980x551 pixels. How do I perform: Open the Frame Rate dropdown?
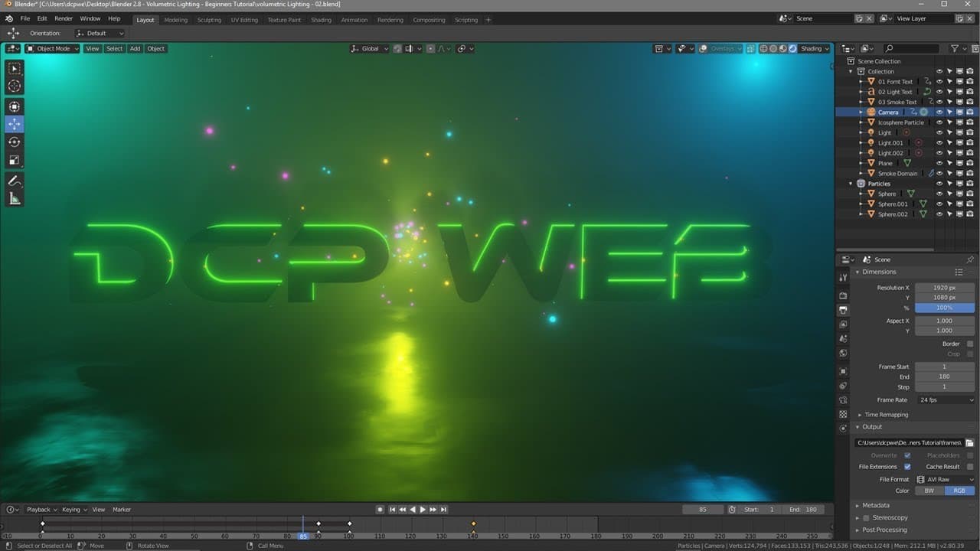[x=945, y=400]
